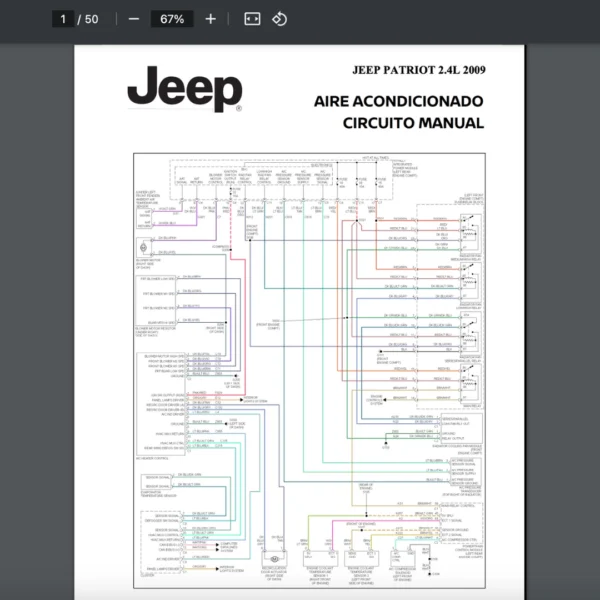Screen dimensions: 600x600
Task: Select the page number field showing 1
Action: [x=63, y=19]
